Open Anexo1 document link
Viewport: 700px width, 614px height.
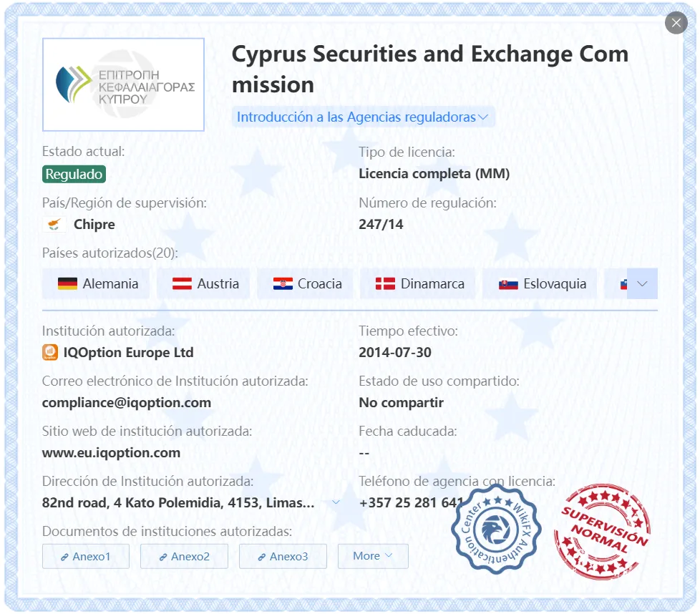tap(86, 557)
